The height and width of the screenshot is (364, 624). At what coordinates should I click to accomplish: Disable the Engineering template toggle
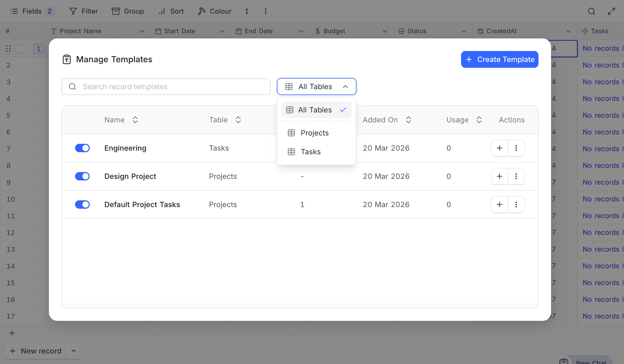tap(82, 148)
